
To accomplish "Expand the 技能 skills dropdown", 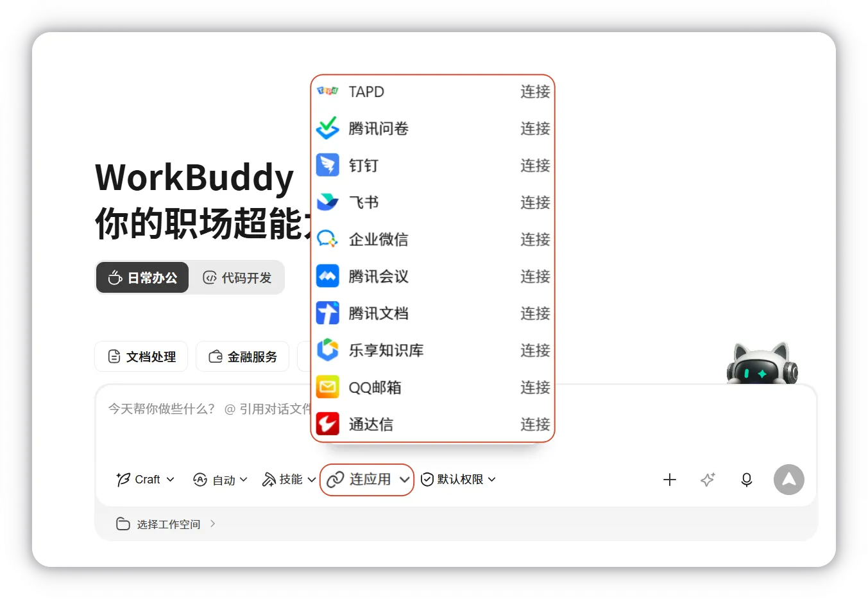I will pyautogui.click(x=289, y=480).
